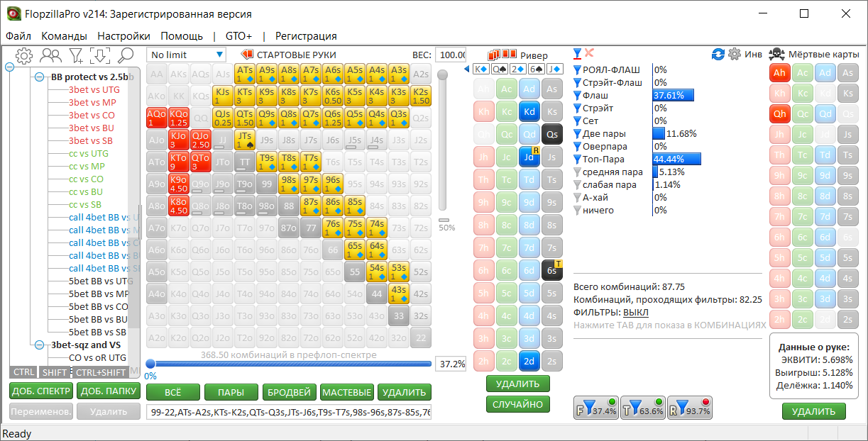868x441 pixels.
Task: Click the import down-arrow icon in the tree toolbar
Action: 100,55
